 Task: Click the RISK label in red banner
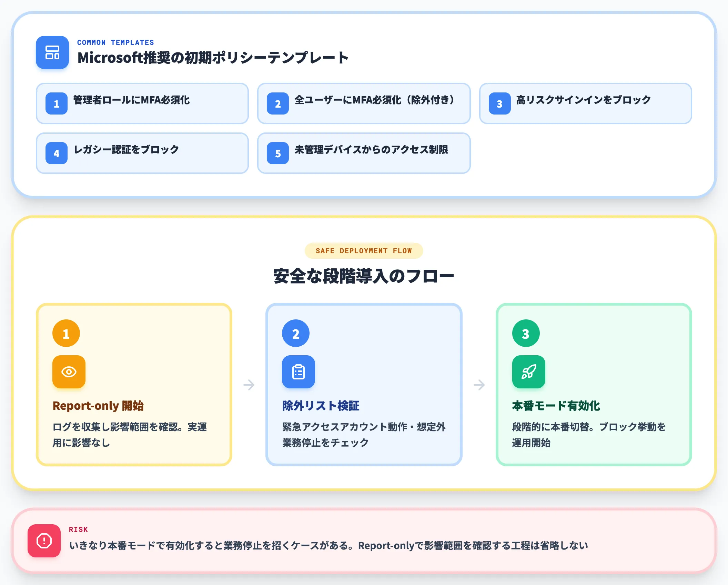coord(78,529)
